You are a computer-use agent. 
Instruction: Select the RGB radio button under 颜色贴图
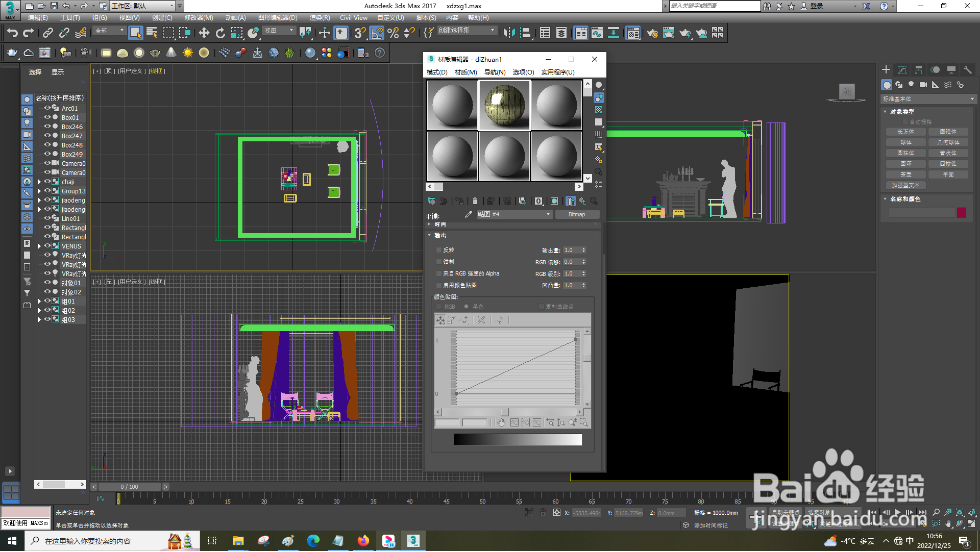click(438, 306)
